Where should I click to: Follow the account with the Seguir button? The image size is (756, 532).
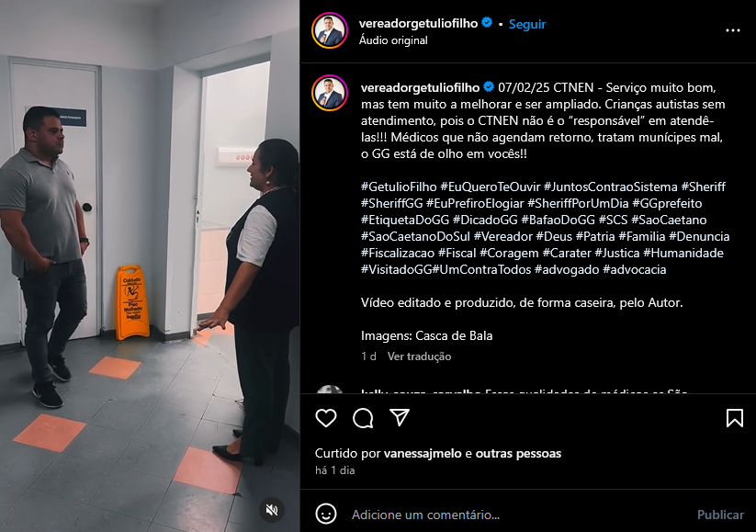527,24
